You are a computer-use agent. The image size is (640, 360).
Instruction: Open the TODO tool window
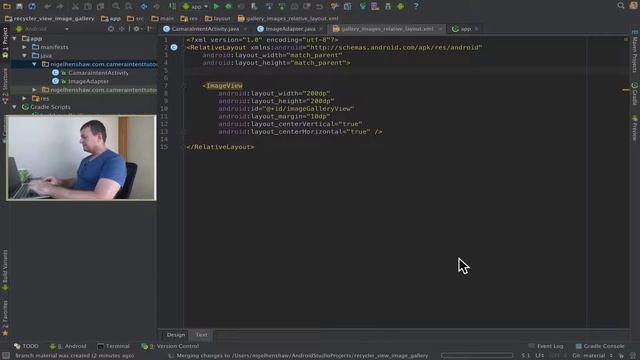[27, 346]
